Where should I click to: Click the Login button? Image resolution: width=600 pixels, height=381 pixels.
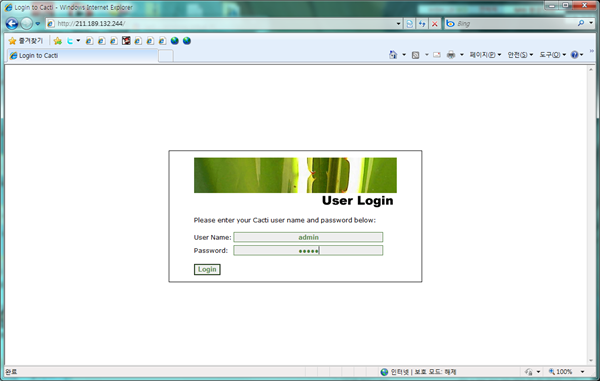click(207, 269)
